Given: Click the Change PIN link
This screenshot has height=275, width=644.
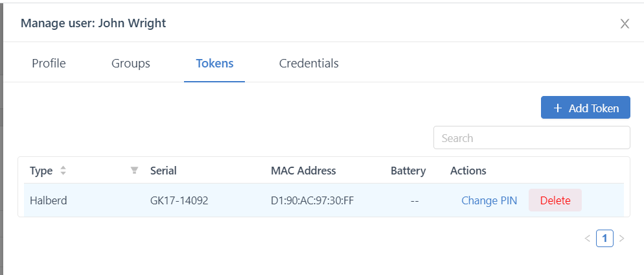Looking at the screenshot, I should pyautogui.click(x=489, y=200).
